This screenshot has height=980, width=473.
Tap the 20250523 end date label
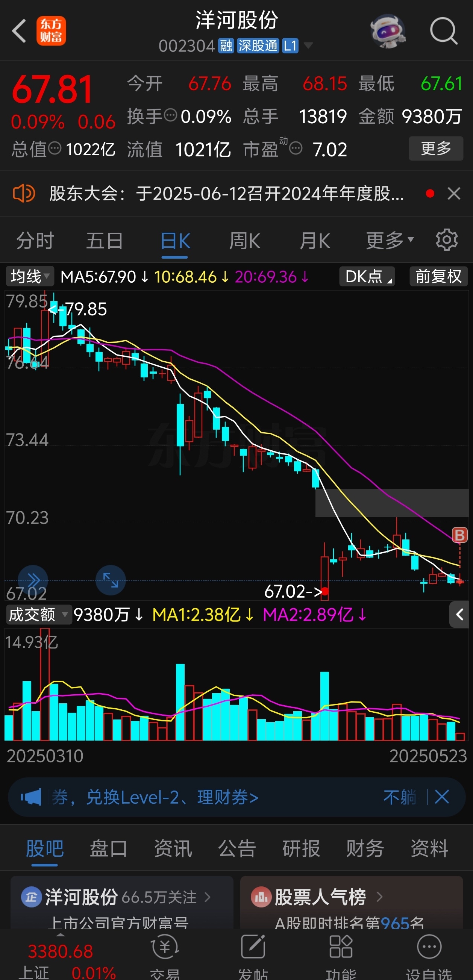[428, 756]
